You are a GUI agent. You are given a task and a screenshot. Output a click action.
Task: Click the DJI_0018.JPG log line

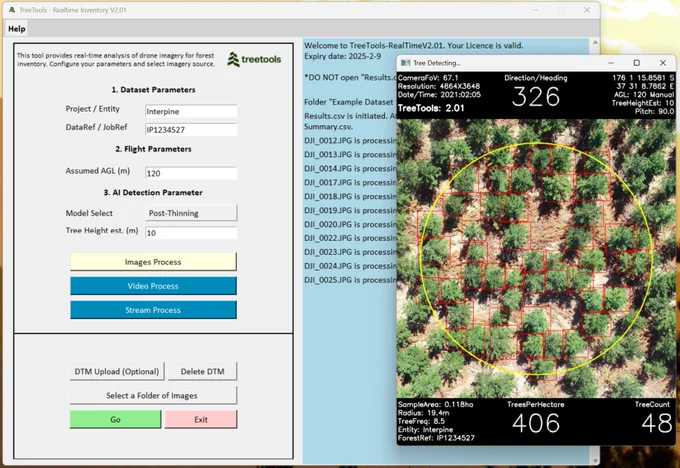[350, 196]
